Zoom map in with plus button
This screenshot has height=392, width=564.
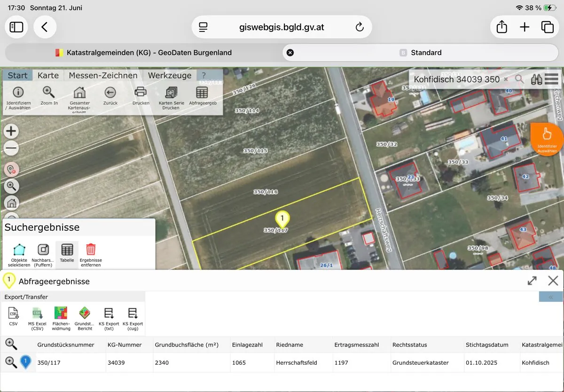(11, 131)
